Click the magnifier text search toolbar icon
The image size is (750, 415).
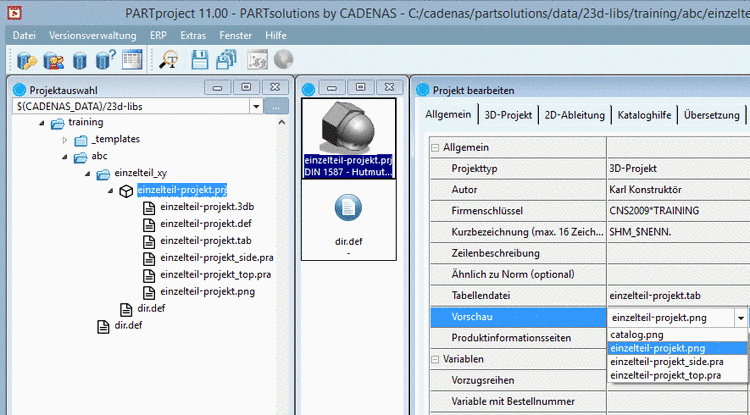(x=169, y=60)
